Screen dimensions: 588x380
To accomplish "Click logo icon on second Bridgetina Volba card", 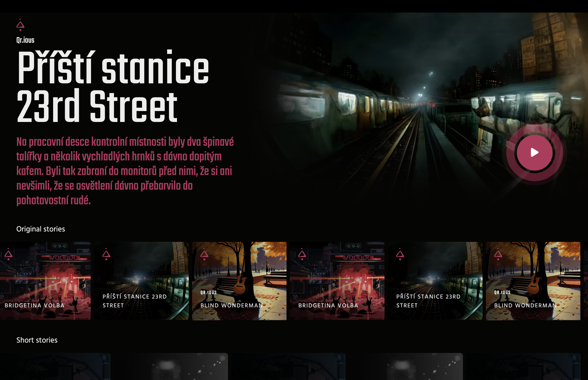I will coord(302,254).
